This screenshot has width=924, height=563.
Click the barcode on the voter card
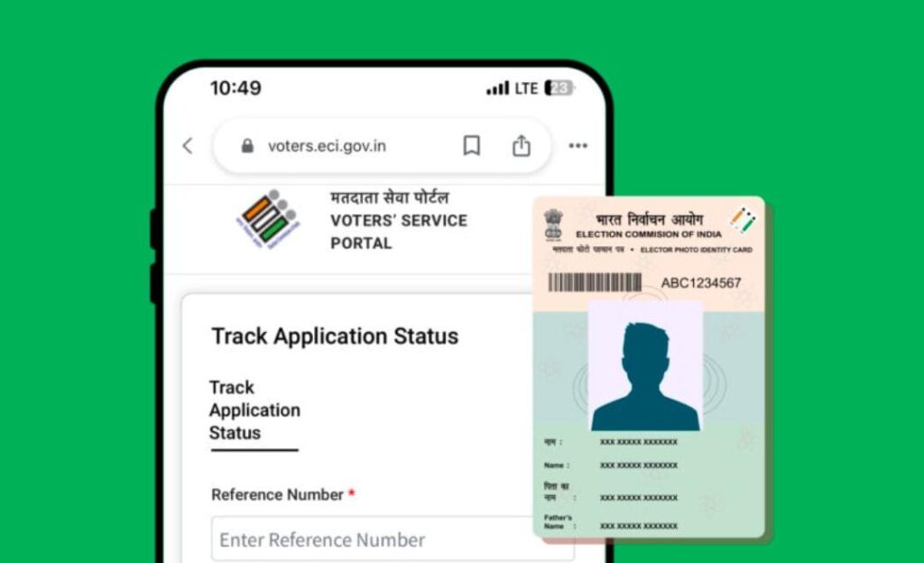[595, 282]
